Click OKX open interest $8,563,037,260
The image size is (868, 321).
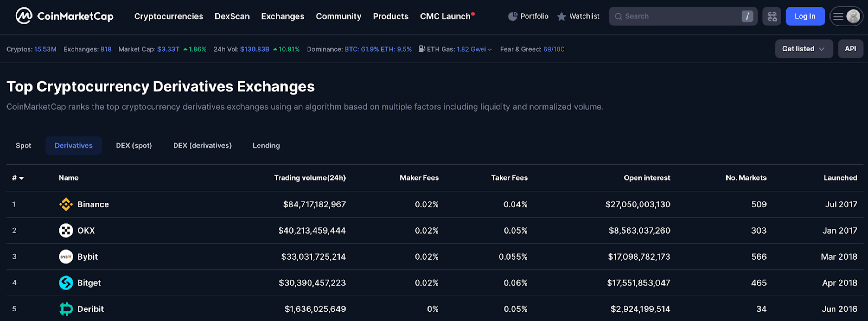[639, 231]
